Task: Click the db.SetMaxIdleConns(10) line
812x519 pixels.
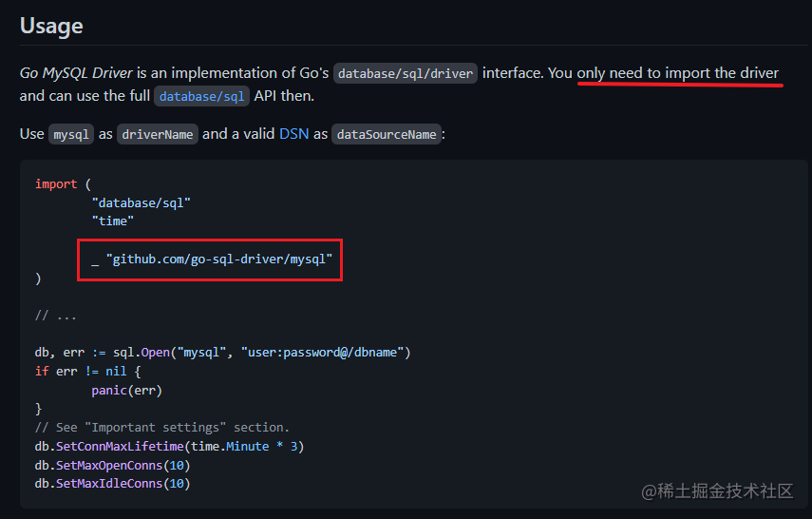Action: pyautogui.click(x=112, y=483)
